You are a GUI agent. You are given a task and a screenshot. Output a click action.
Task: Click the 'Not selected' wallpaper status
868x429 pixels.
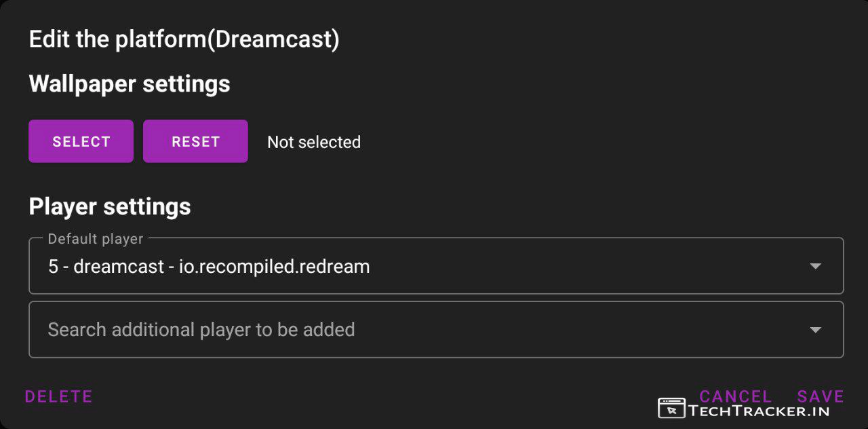click(314, 142)
